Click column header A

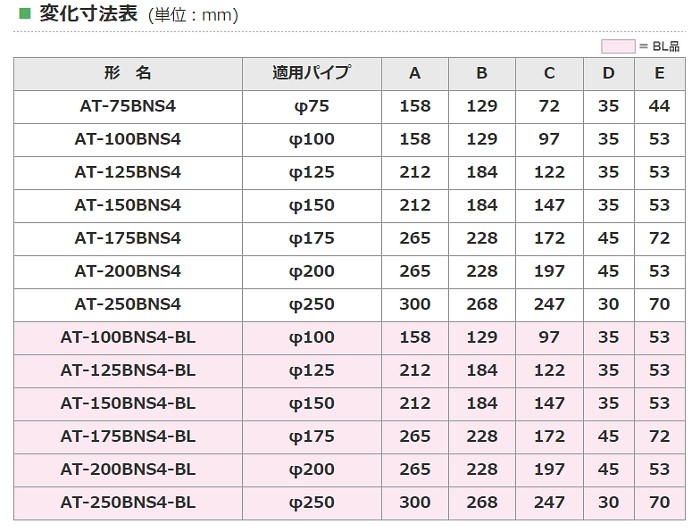pos(415,73)
